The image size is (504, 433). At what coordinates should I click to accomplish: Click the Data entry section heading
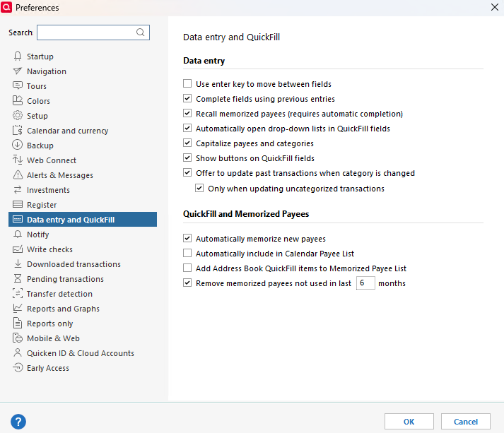204,61
